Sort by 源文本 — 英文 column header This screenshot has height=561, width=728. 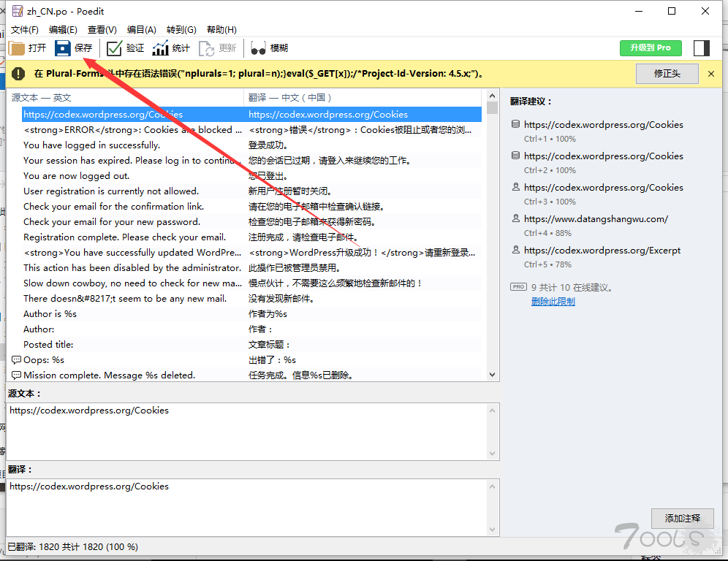(126, 98)
